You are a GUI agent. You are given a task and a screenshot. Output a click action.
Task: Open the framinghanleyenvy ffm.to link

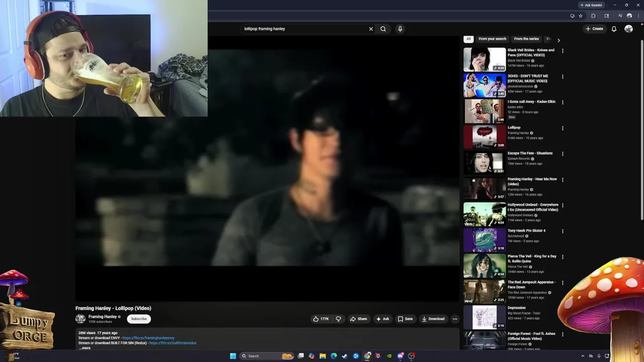(148, 338)
